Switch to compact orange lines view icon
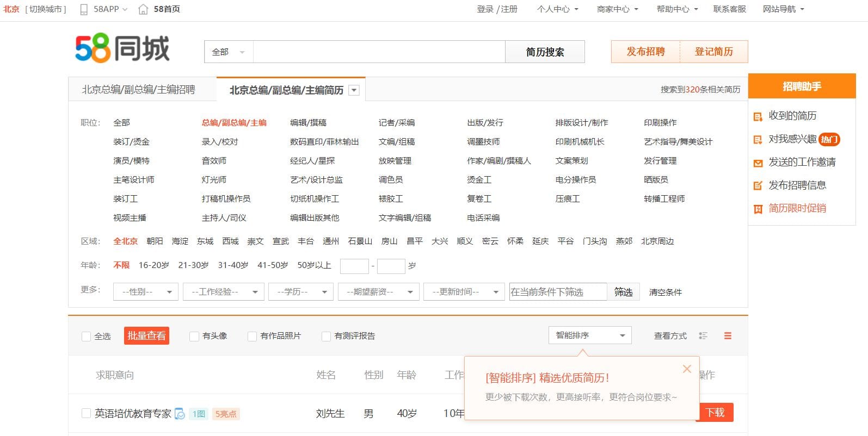 pos(728,336)
